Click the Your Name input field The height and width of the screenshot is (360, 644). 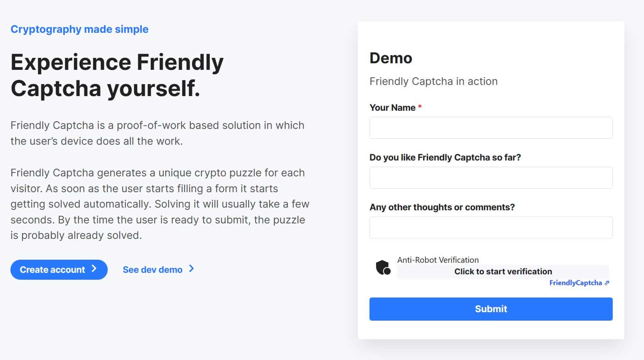point(491,128)
